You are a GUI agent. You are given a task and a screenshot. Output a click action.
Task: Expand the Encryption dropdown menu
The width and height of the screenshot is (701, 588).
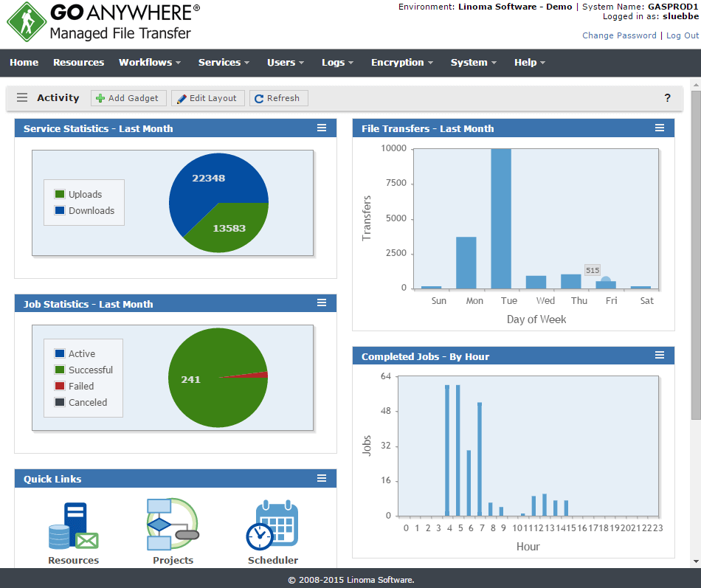[x=401, y=63]
